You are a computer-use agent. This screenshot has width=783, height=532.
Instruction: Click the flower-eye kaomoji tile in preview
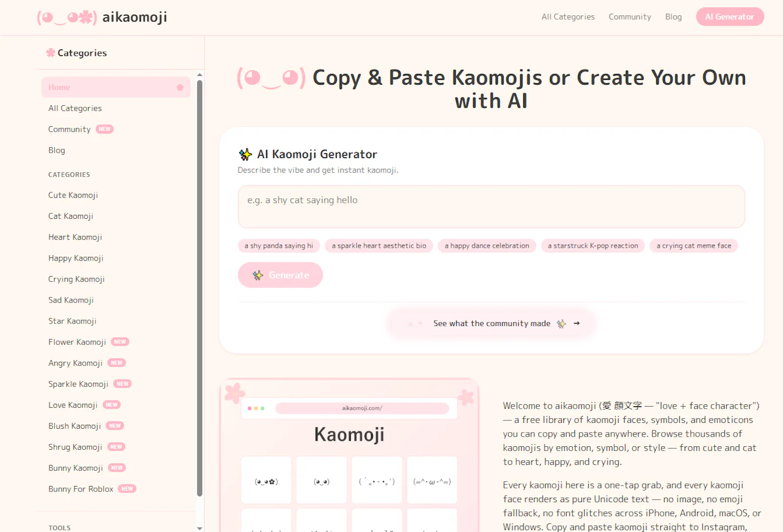click(x=266, y=480)
